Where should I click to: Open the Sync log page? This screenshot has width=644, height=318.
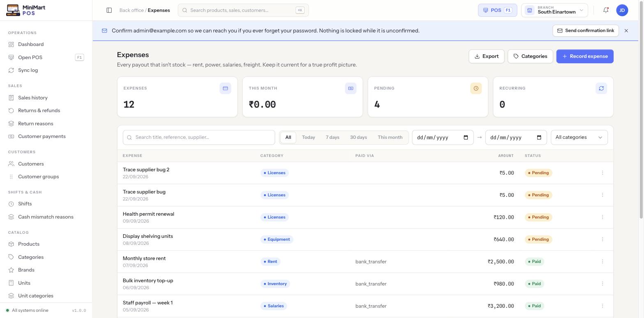click(x=46, y=70)
